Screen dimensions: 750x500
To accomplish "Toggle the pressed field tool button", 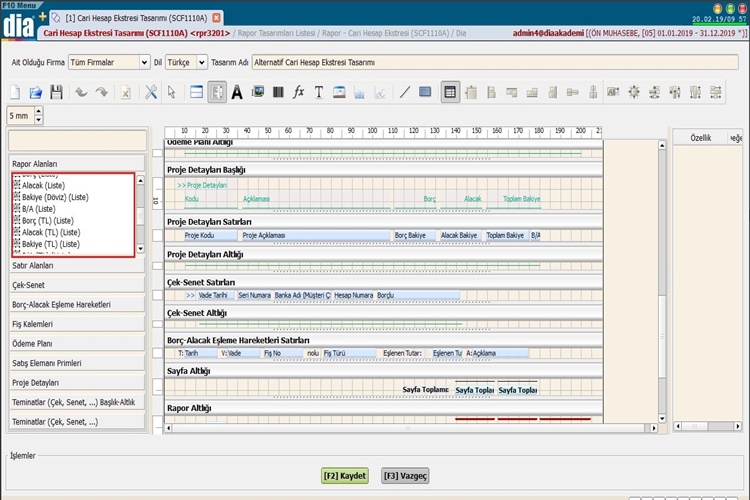I will [217, 92].
